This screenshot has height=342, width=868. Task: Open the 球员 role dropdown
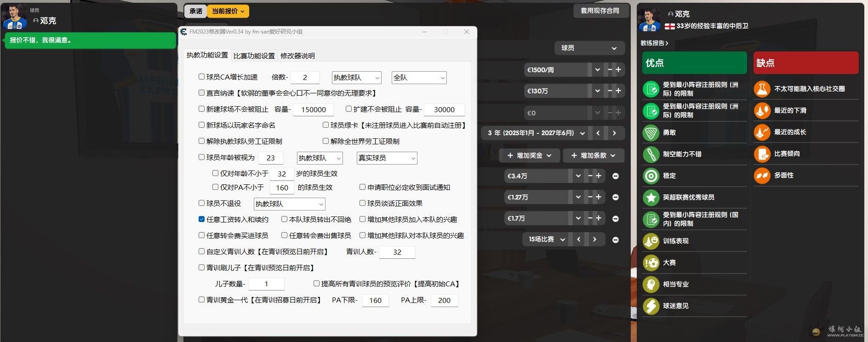tap(589, 48)
